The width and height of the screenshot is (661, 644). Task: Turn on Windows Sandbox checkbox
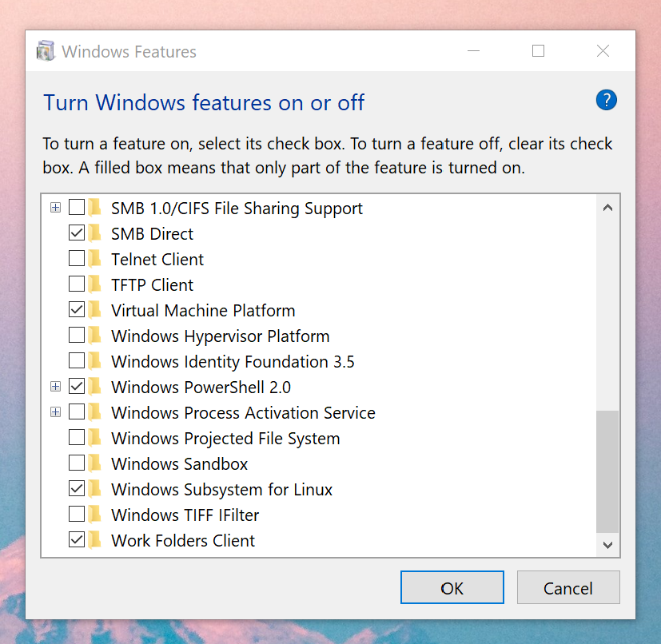tap(77, 463)
